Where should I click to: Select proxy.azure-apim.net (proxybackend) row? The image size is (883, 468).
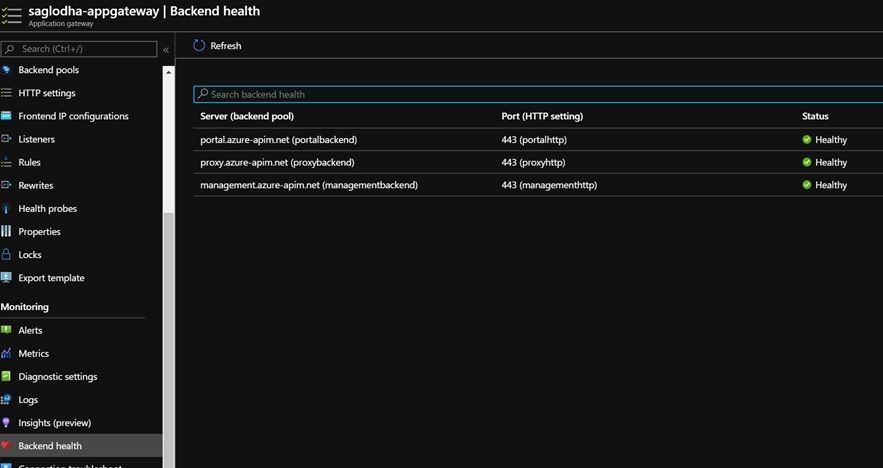(538, 162)
